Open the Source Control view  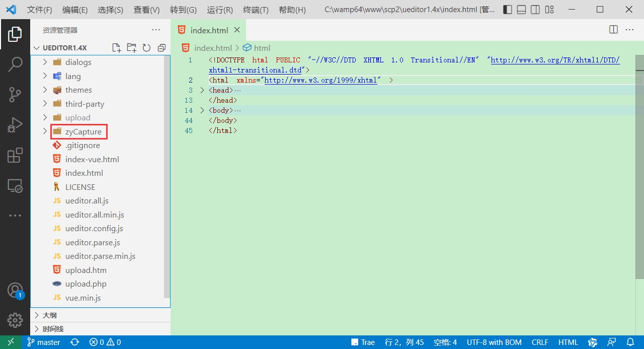[x=15, y=95]
